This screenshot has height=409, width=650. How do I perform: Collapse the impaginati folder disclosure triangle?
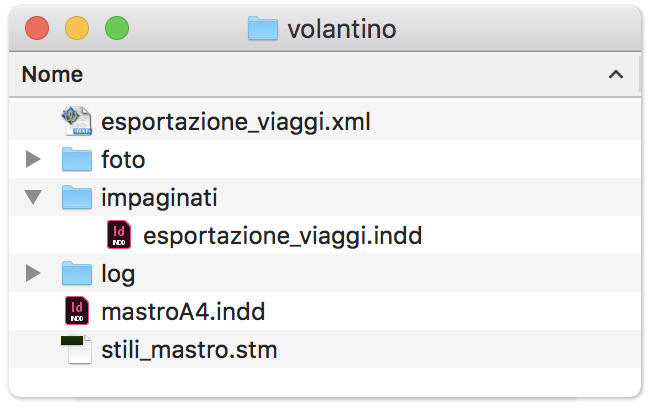(33, 198)
